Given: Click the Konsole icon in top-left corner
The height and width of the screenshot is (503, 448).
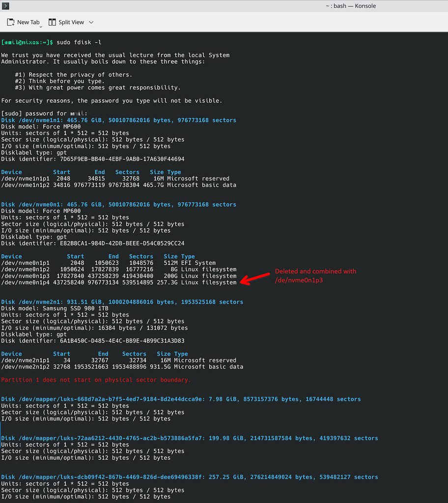Looking at the screenshot, I should 5,5.
